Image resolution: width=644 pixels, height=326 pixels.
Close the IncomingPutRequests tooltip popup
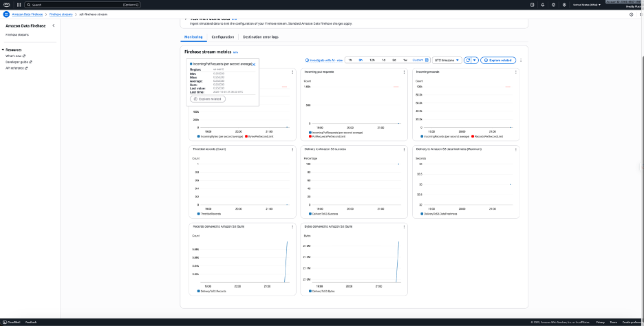coord(254,65)
